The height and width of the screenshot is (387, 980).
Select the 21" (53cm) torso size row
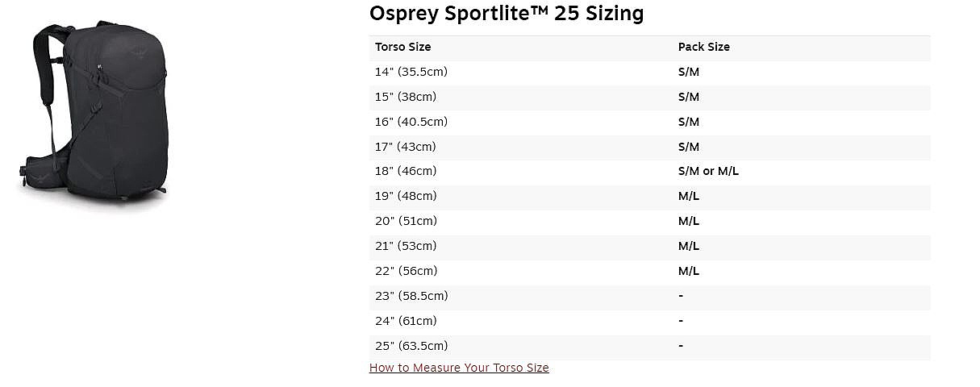pos(405,246)
